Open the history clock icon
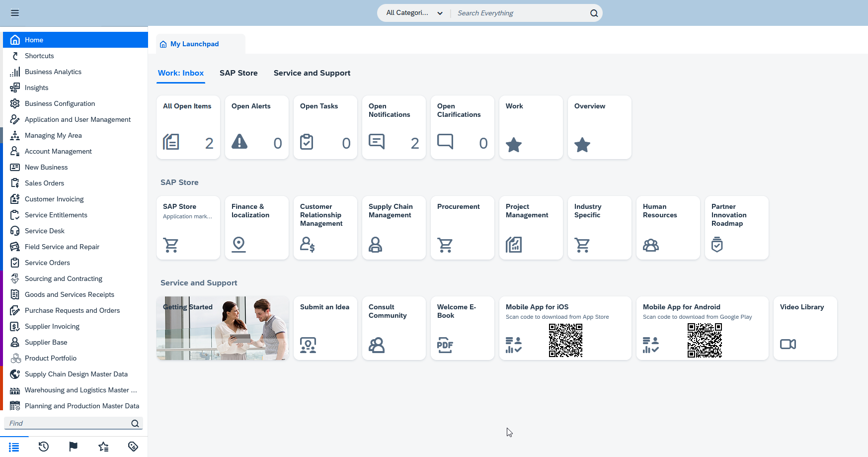 click(x=44, y=447)
